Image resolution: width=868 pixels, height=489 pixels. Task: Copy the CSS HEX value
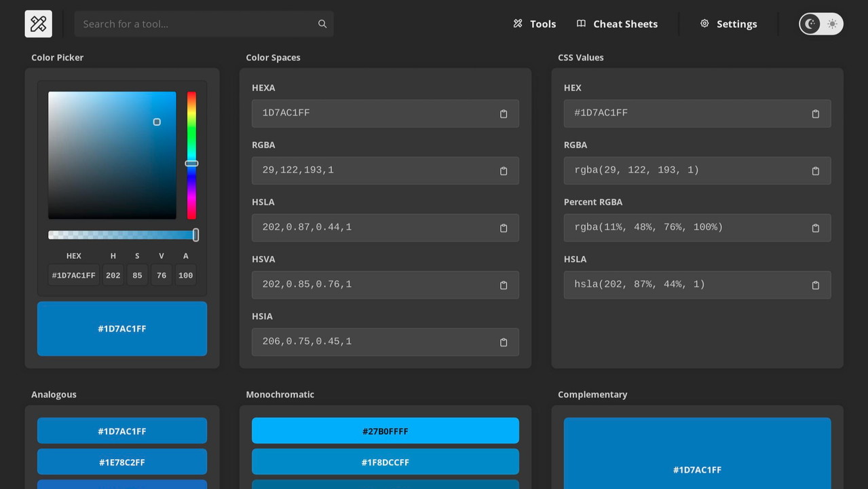[x=815, y=114]
